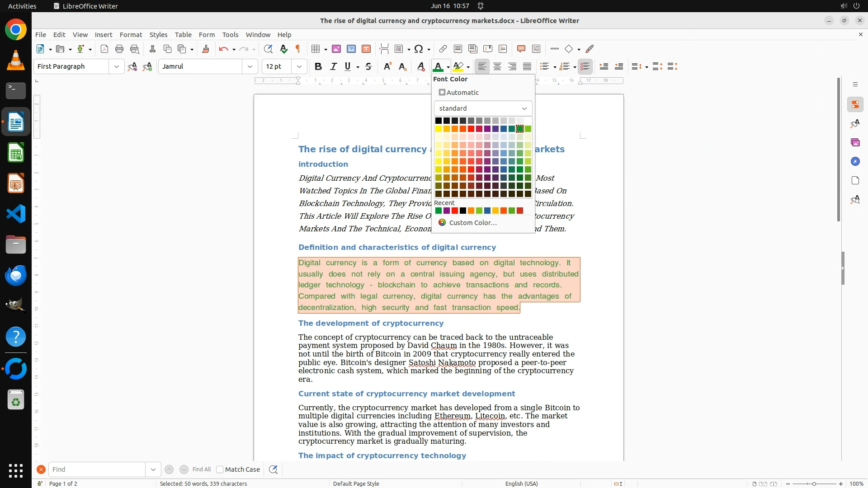The height and width of the screenshot is (488, 868).
Task: Open the font name Jamrul dropdown
Action: click(250, 66)
